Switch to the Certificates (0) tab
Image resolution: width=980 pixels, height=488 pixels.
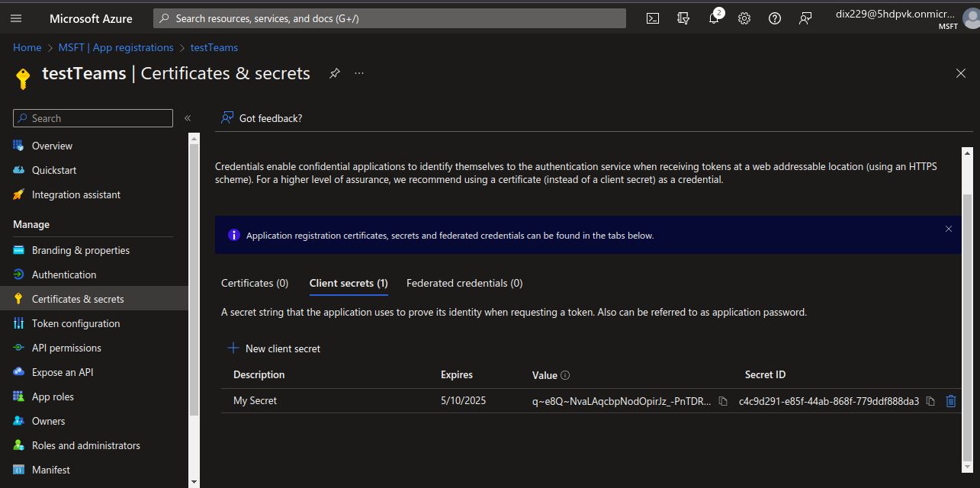tap(255, 283)
